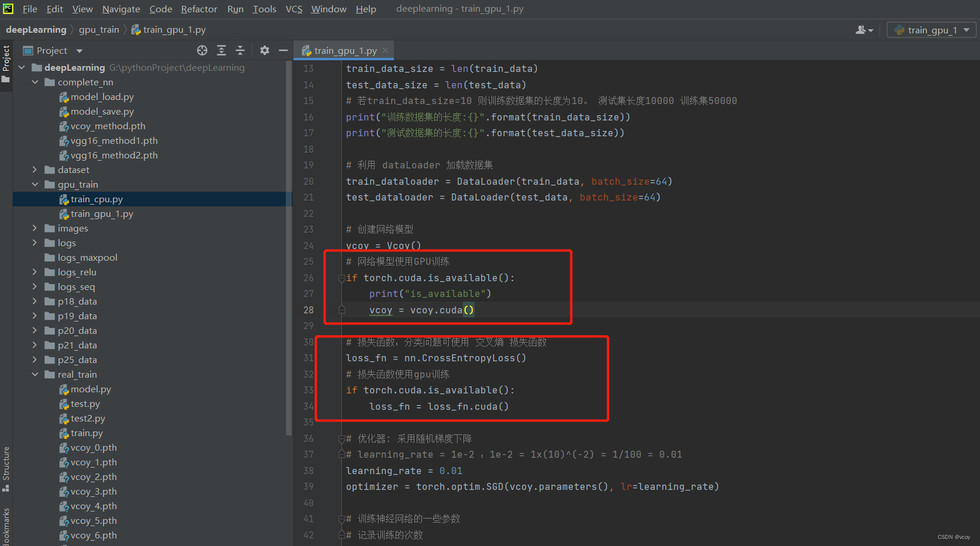The height and width of the screenshot is (546, 980).
Task: Expand the images folder
Action: tap(34, 228)
